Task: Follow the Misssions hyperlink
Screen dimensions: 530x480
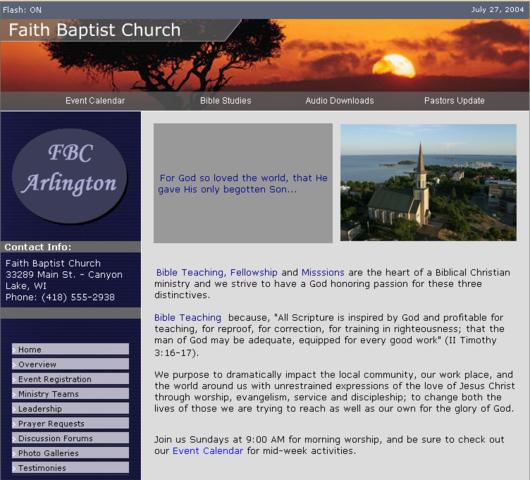Action: pos(323,272)
